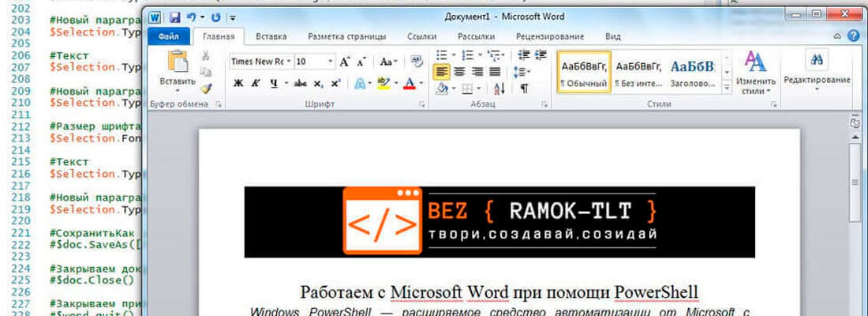Image resolution: width=868 pixels, height=316 pixels.
Task: Redo the last action
Action: [x=216, y=17]
